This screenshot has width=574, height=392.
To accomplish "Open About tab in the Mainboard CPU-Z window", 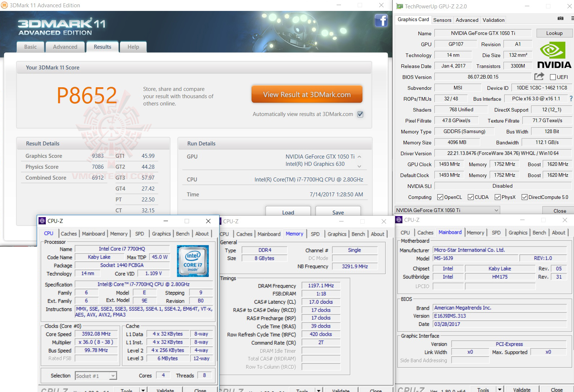I will click(x=559, y=233).
